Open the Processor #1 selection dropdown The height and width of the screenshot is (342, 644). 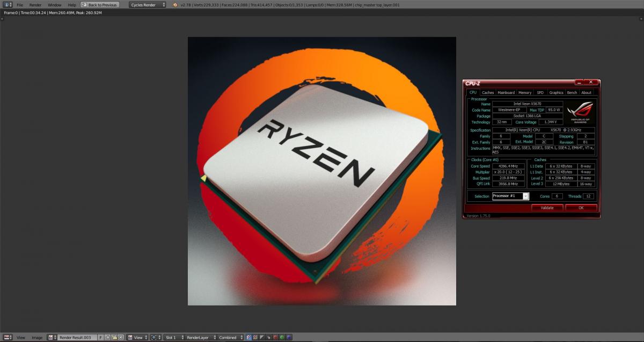[x=510, y=196]
